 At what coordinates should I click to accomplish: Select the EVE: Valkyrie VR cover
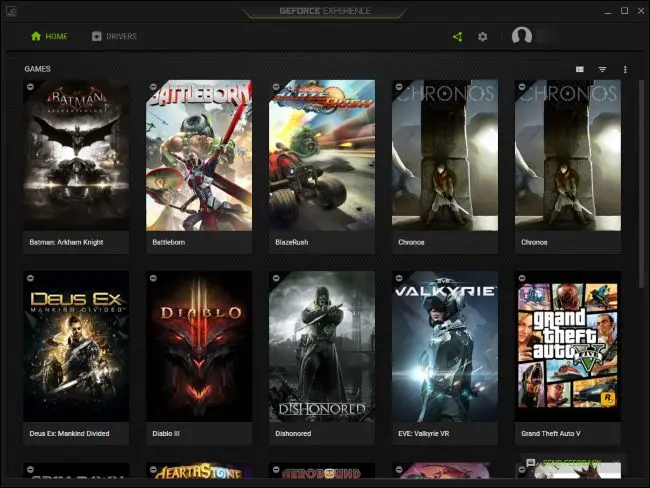pyautogui.click(x=445, y=347)
